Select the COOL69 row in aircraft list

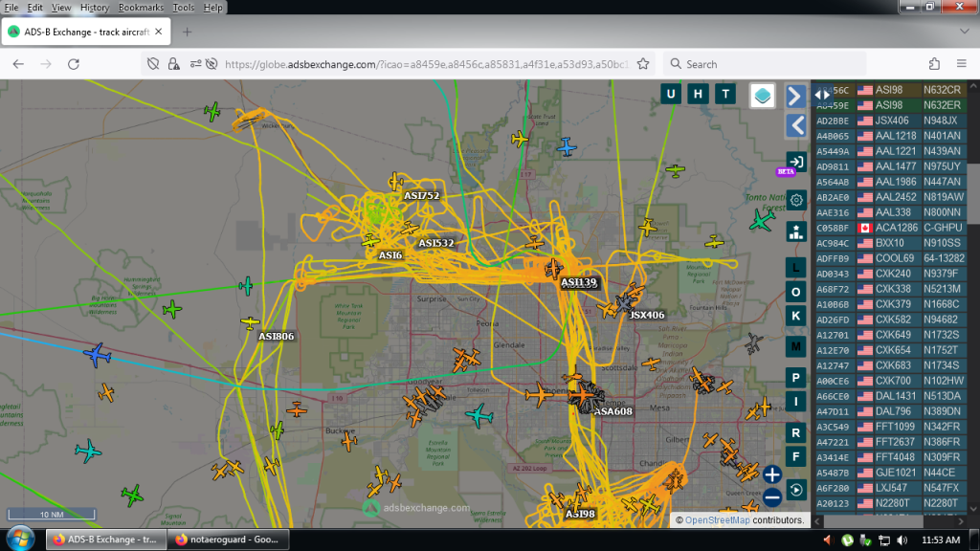point(891,258)
